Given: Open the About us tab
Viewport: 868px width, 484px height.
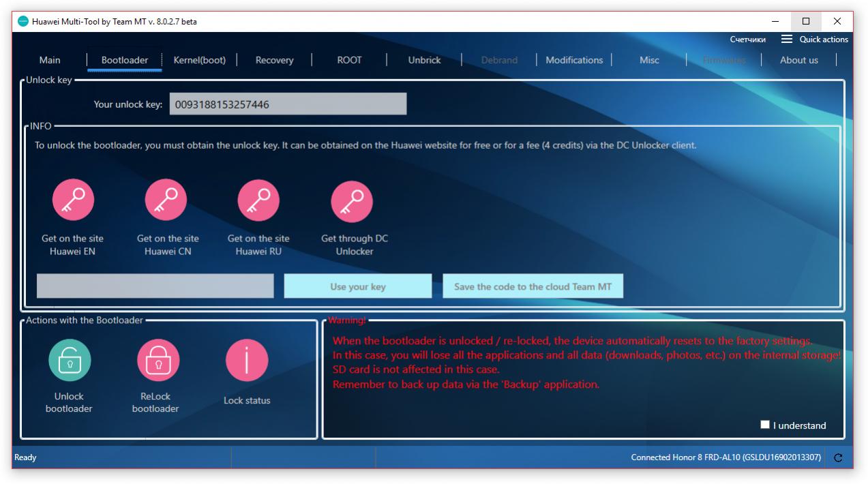Looking at the screenshot, I should pyautogui.click(x=799, y=60).
